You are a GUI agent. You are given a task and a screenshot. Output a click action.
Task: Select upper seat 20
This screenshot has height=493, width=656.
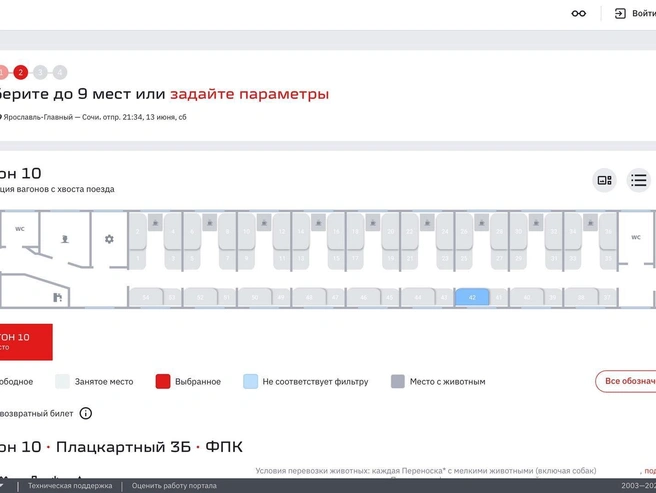(x=390, y=231)
